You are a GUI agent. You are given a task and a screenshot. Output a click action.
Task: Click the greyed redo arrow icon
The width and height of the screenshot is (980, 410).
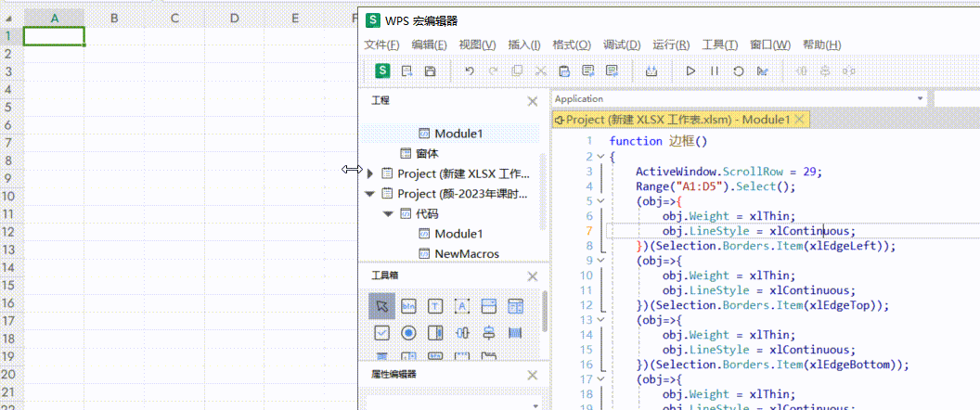(x=493, y=71)
